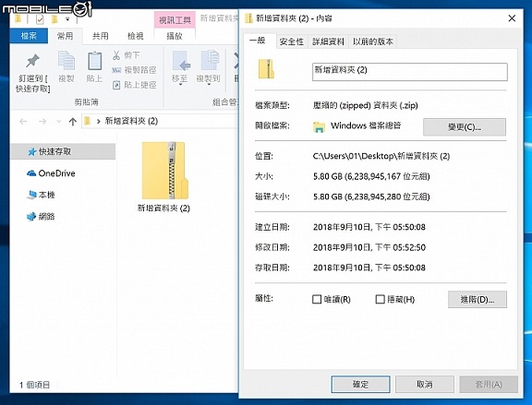The width and height of the screenshot is (532, 405).
Task: Click the 套用(A) button
Action: point(489,385)
